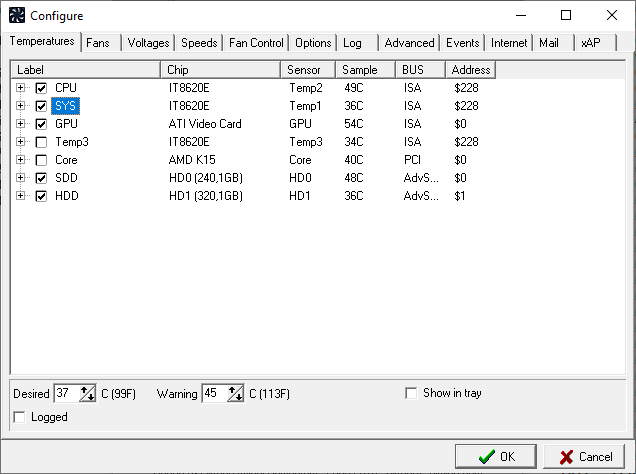Select the Temp3 label row
This screenshot has width=636, height=474.
72,142
